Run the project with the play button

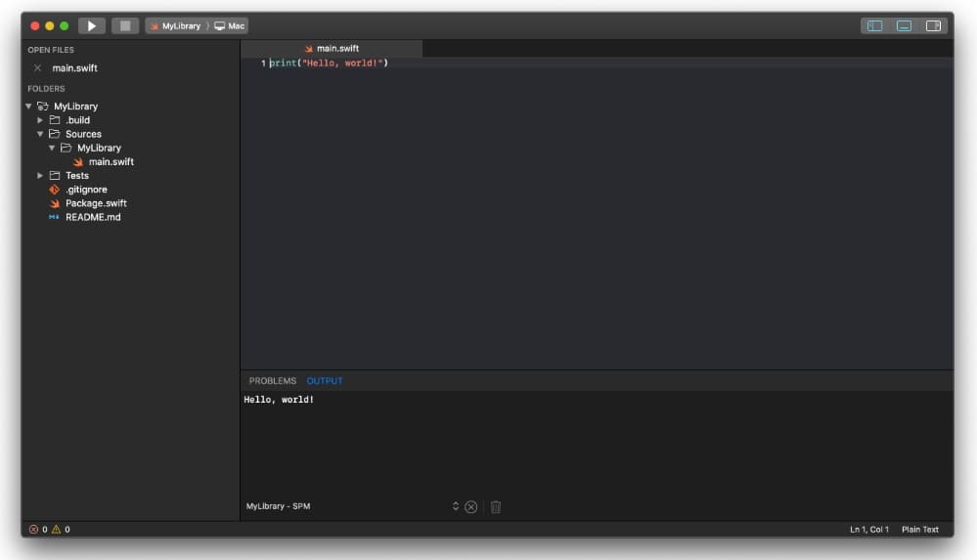(x=92, y=25)
